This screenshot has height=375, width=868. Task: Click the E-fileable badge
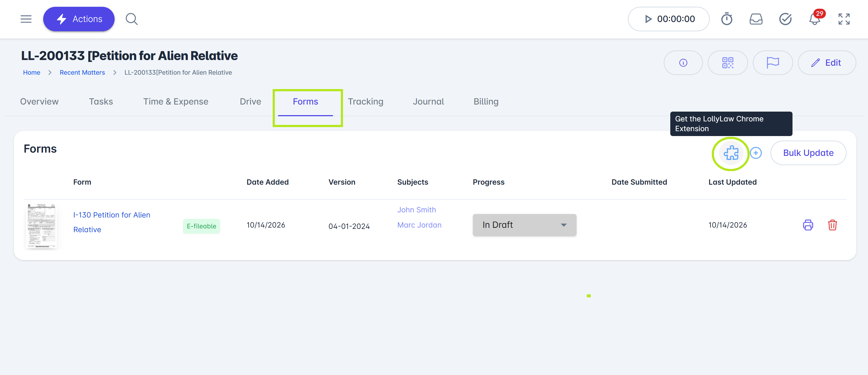tap(202, 226)
